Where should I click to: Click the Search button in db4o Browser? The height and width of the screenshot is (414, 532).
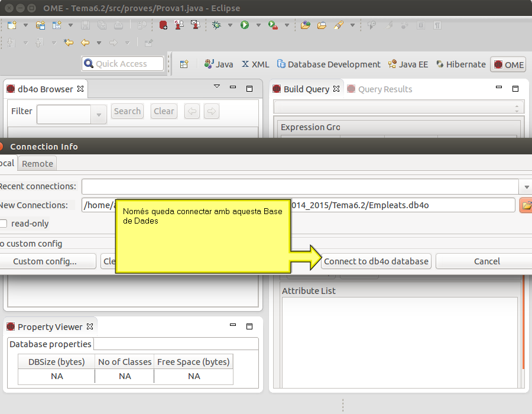(x=127, y=111)
